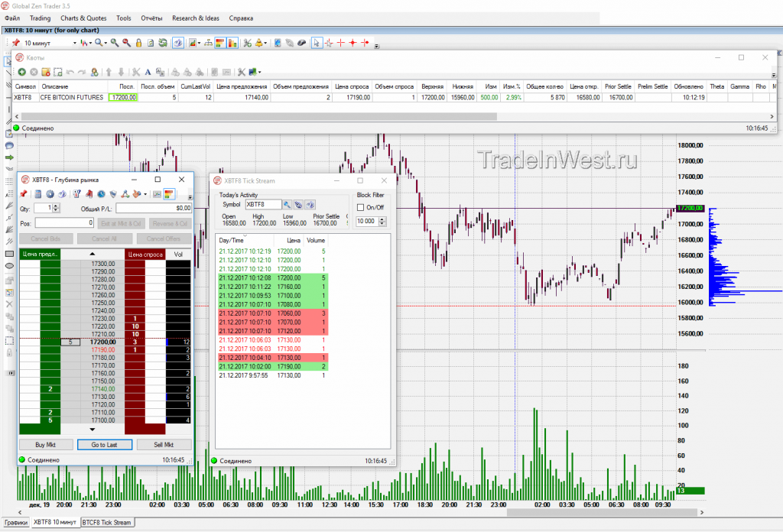The width and height of the screenshot is (783, 532).
Task: Click the zoom in magnifier icon
Action: coord(115,43)
